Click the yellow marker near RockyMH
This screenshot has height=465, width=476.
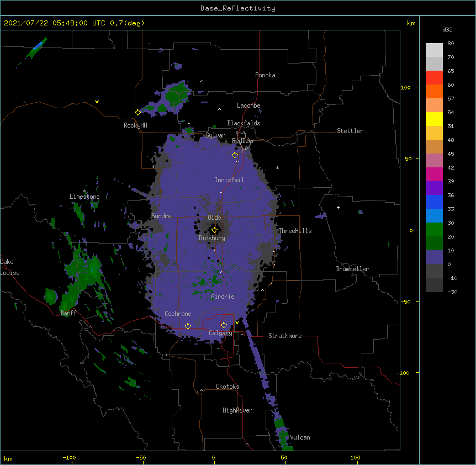138,112
